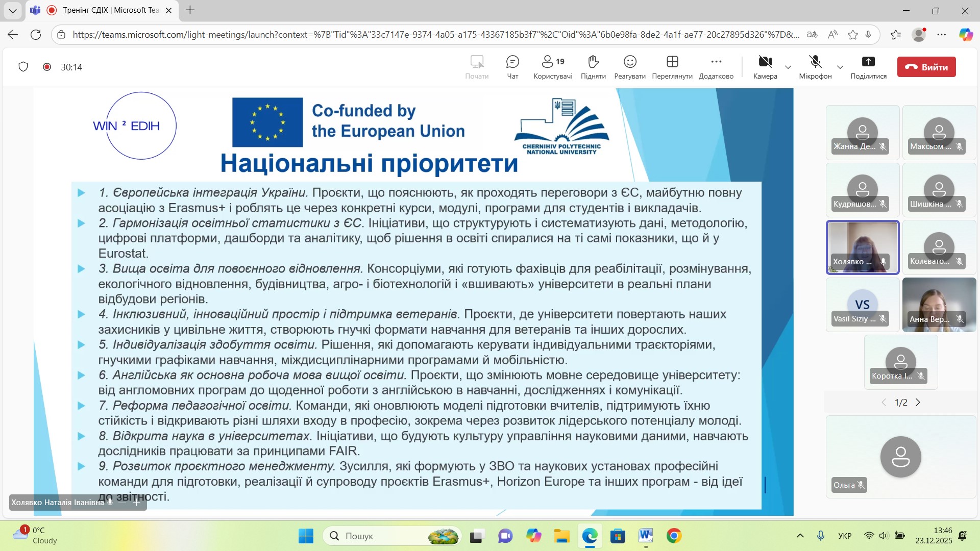
Task: Expand camera options dropdown arrow
Action: click(788, 67)
